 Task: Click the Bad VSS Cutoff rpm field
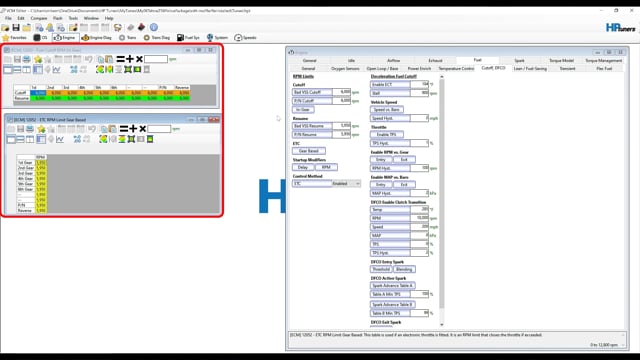pos(342,92)
